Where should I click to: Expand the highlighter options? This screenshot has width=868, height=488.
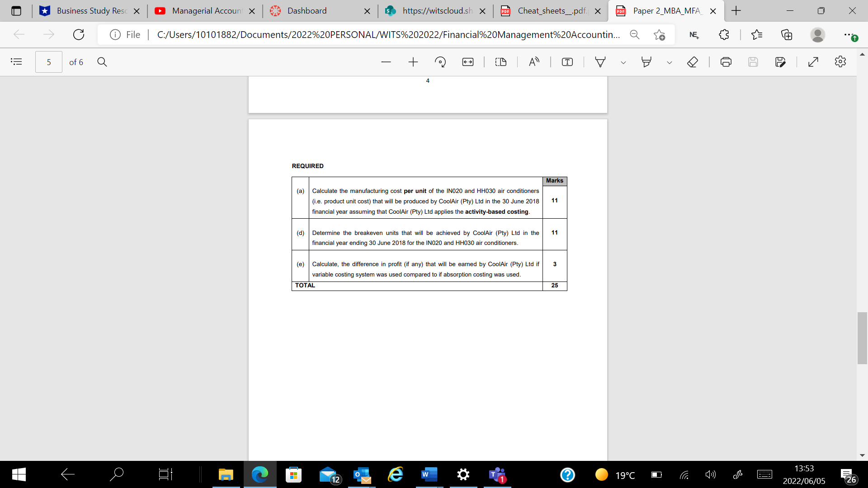(x=670, y=62)
